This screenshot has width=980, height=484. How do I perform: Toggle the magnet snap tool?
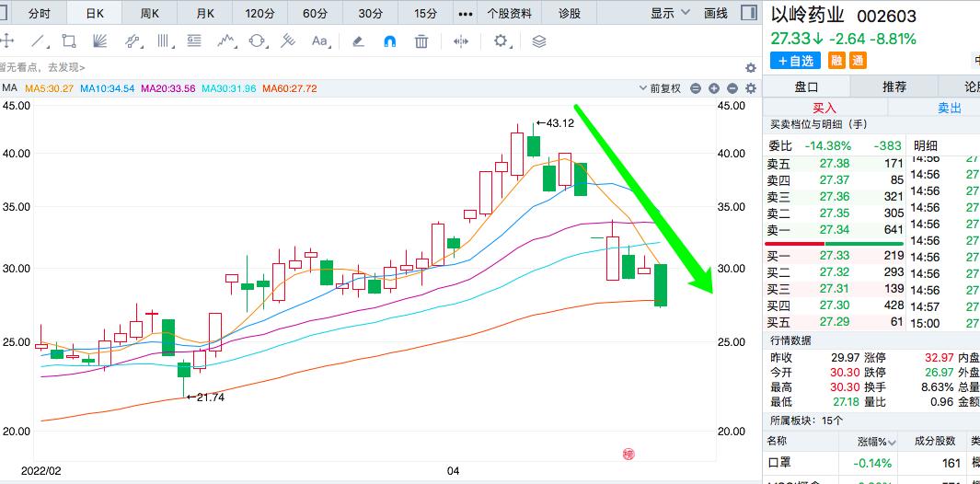tap(389, 40)
